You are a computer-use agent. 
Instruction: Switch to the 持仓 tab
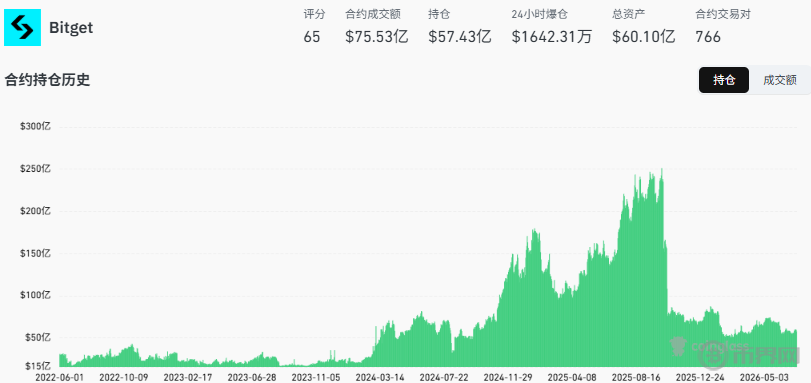coord(724,80)
